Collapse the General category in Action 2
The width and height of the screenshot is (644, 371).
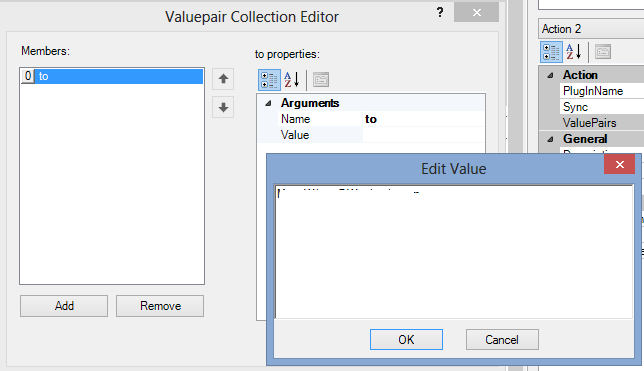tap(550, 139)
